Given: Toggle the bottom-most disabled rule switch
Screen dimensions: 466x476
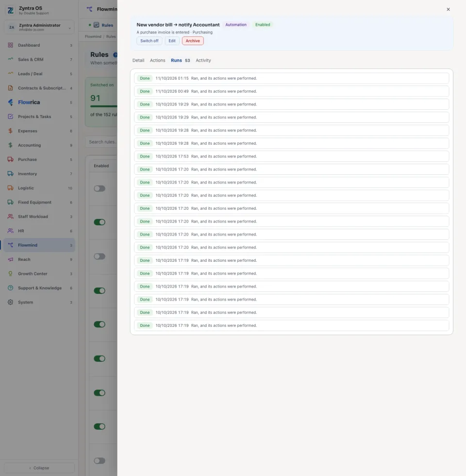Looking at the screenshot, I should pyautogui.click(x=100, y=461).
